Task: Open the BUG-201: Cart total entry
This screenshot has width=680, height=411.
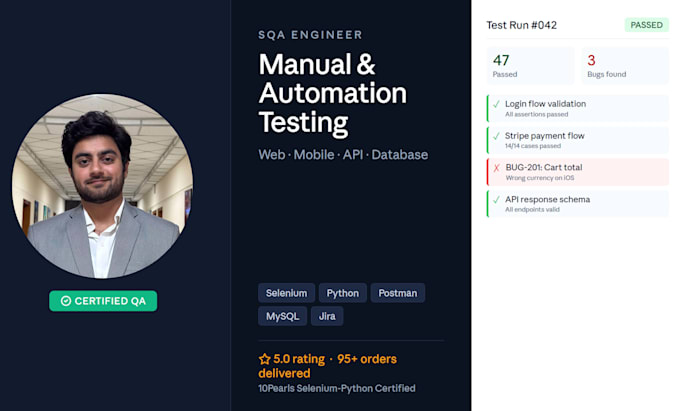Action: coord(578,172)
